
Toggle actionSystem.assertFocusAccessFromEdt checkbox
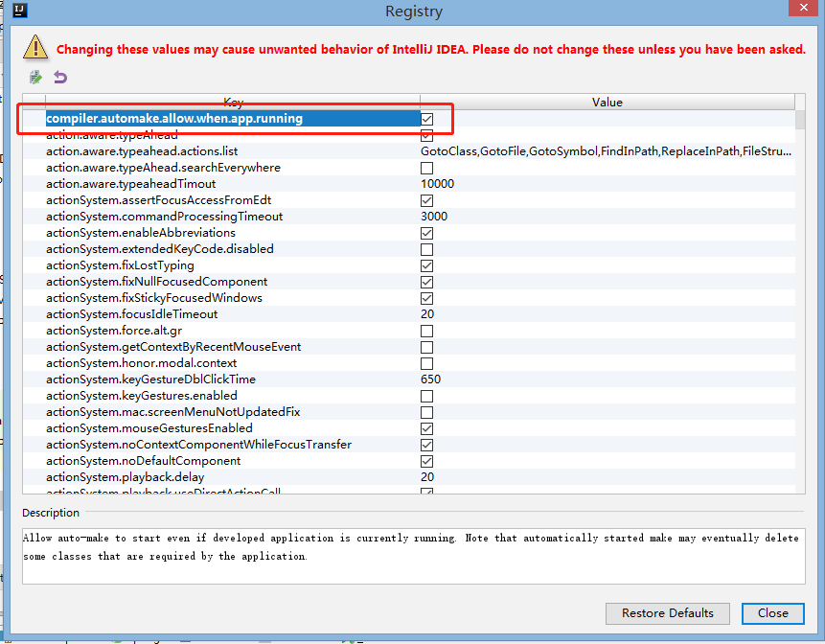tap(426, 200)
